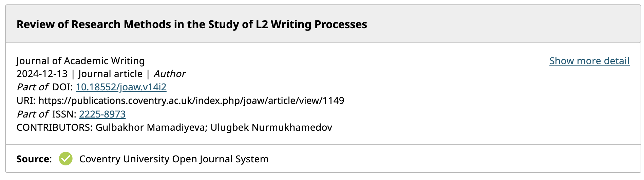Open the DOI link 10.18552/joaw.v14i2
The height and width of the screenshot is (180, 644).
[x=121, y=87]
